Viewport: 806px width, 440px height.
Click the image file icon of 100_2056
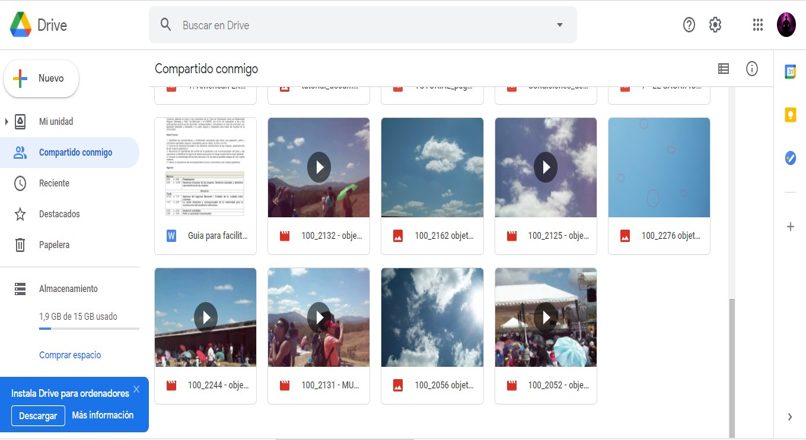point(398,386)
